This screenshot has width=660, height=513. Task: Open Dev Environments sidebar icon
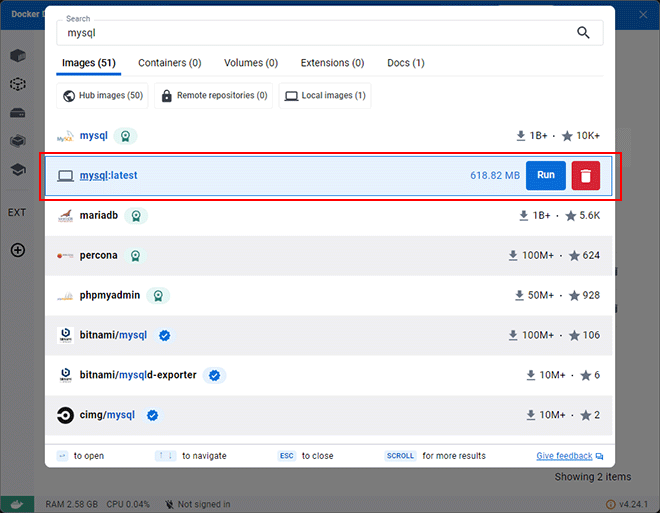click(x=18, y=141)
